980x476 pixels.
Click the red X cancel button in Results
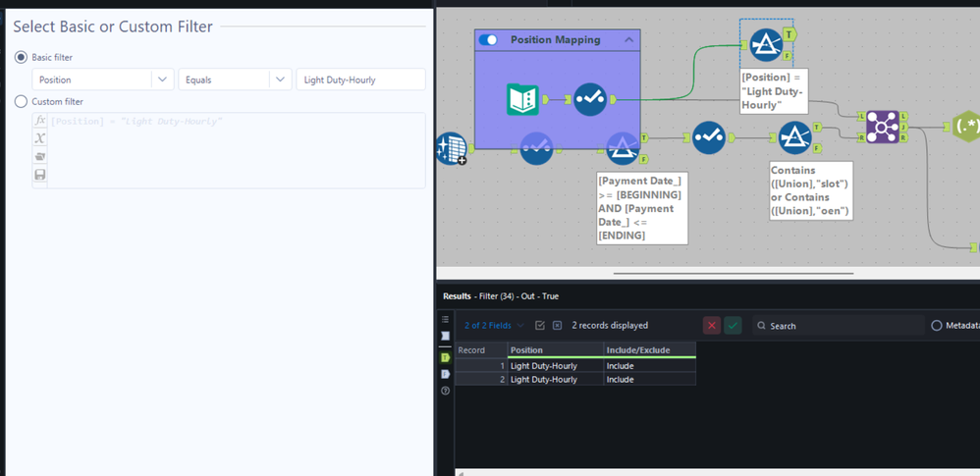click(712, 326)
